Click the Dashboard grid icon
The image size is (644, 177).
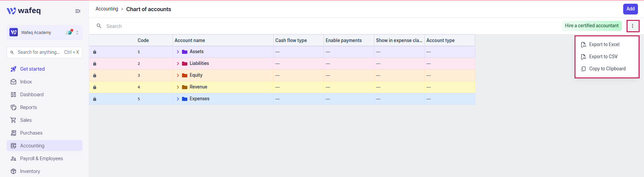pos(13,95)
